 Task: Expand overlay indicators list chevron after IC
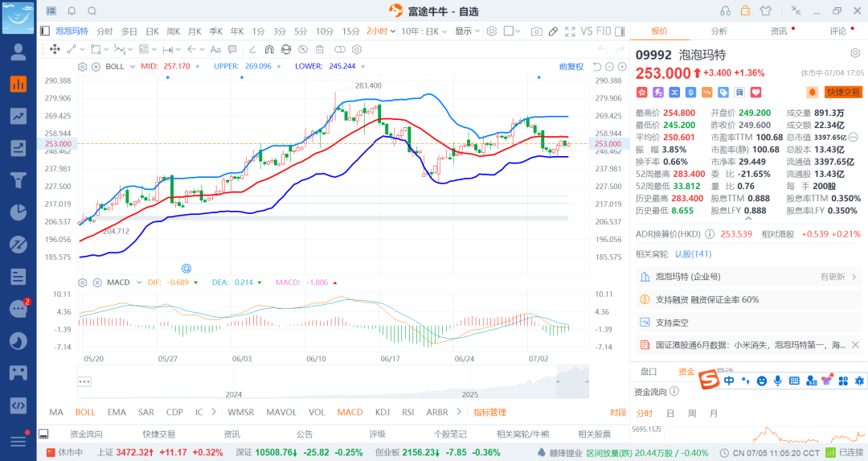pyautogui.click(x=214, y=412)
